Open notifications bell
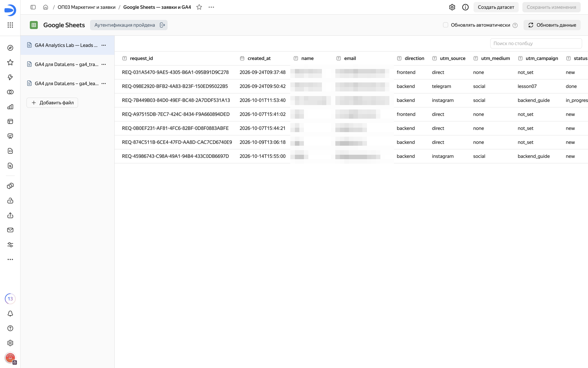Screen dimensions: 588x368 (10, 314)
